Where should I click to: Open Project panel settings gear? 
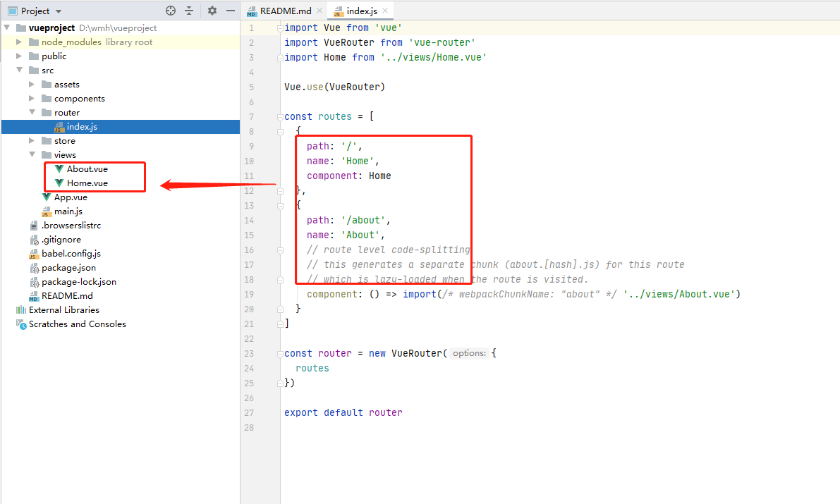tap(212, 11)
